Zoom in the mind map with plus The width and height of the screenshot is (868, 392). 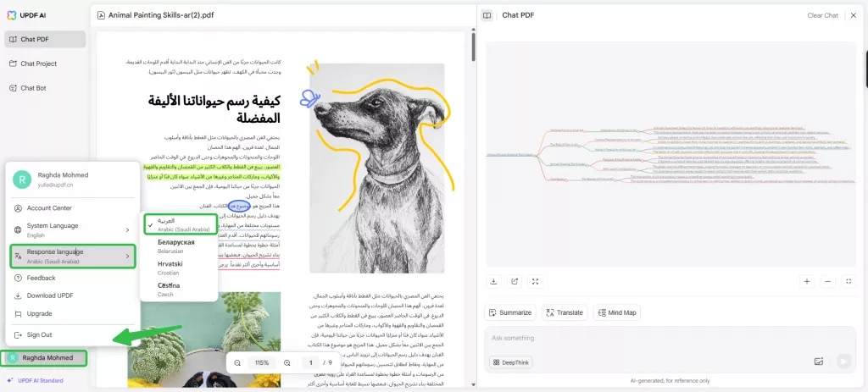coord(807,281)
